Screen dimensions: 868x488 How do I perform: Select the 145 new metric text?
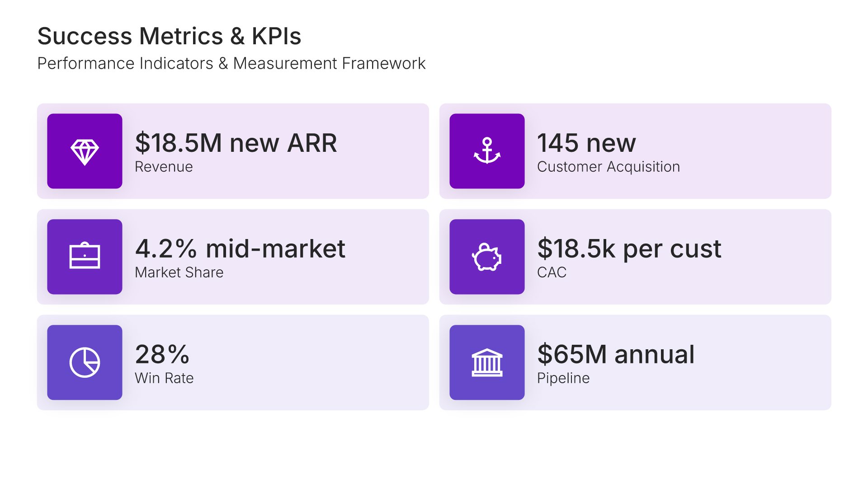[x=586, y=143]
